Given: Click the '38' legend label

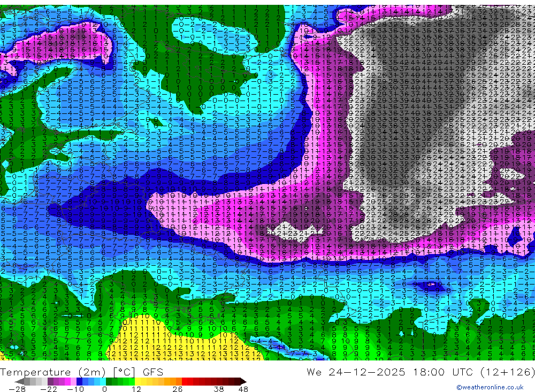Looking at the screenshot, I should click(x=218, y=389).
